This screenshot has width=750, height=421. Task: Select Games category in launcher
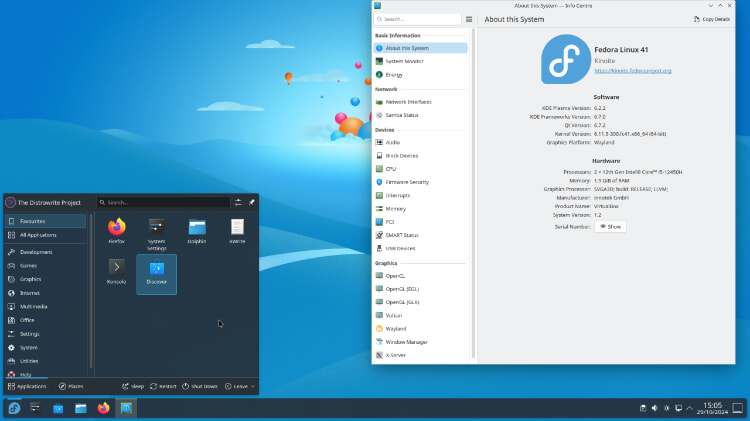click(x=45, y=266)
